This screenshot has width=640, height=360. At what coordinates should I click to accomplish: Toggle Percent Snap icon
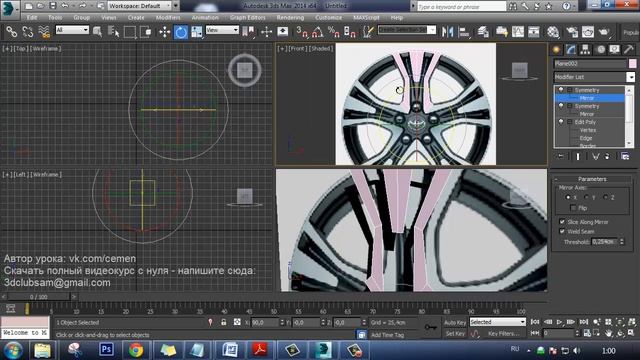[x=333, y=31]
